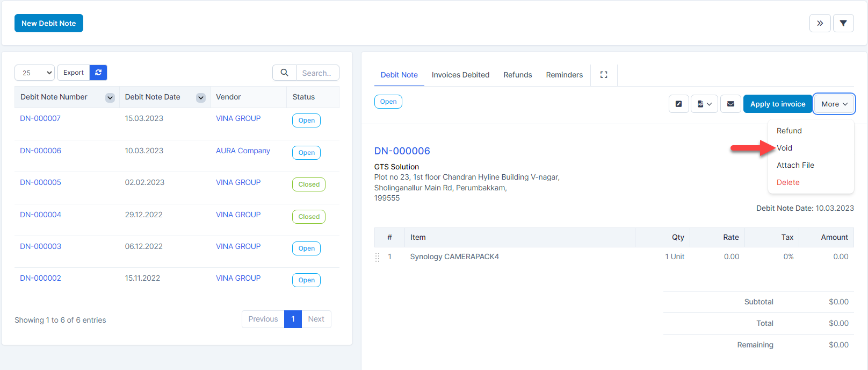Viewport: 868px width, 370px height.
Task: Choose Attach File in the More menu
Action: [795, 165]
